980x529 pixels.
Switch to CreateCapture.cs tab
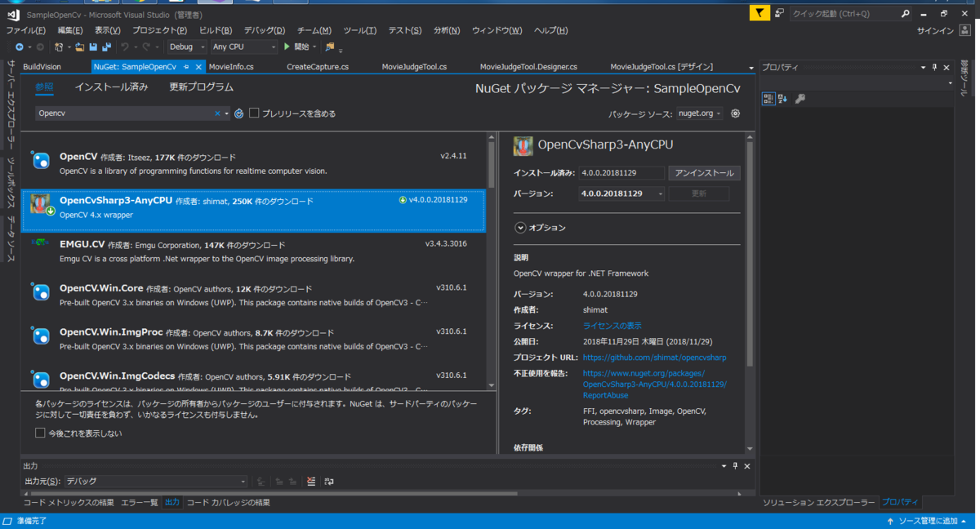click(x=318, y=67)
